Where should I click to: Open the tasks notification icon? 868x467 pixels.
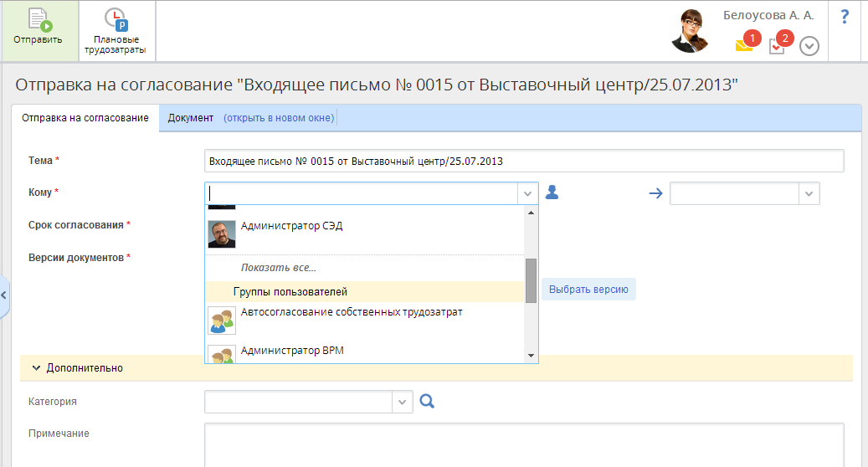click(777, 48)
